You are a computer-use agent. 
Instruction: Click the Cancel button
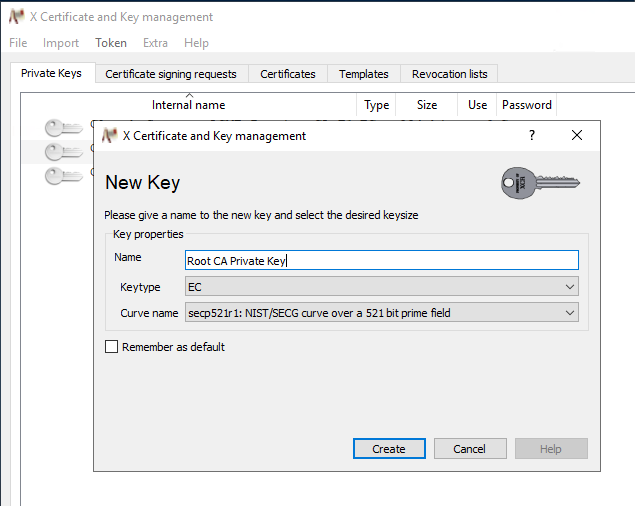(470, 448)
